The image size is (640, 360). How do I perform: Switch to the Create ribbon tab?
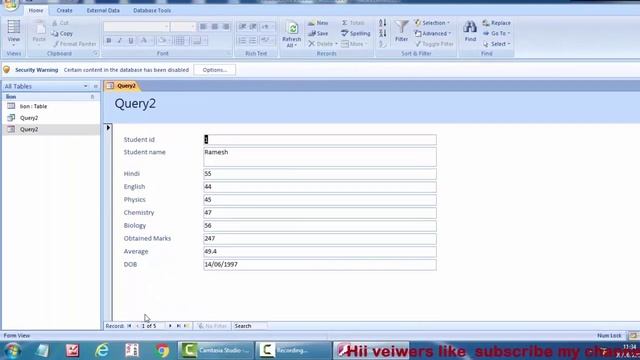point(64,11)
